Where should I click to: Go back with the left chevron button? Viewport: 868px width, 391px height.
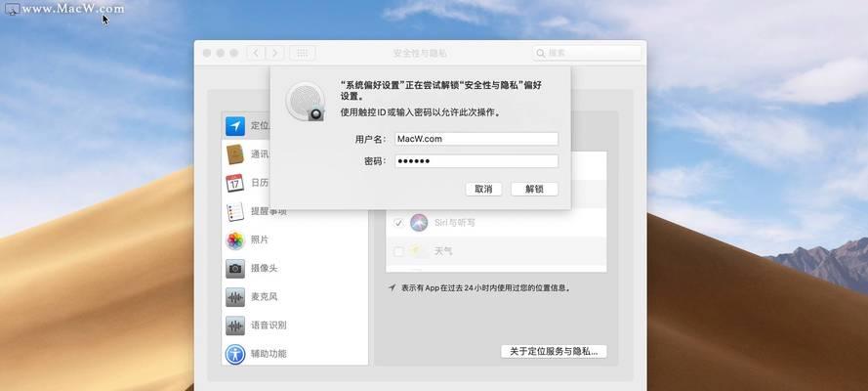[x=255, y=53]
